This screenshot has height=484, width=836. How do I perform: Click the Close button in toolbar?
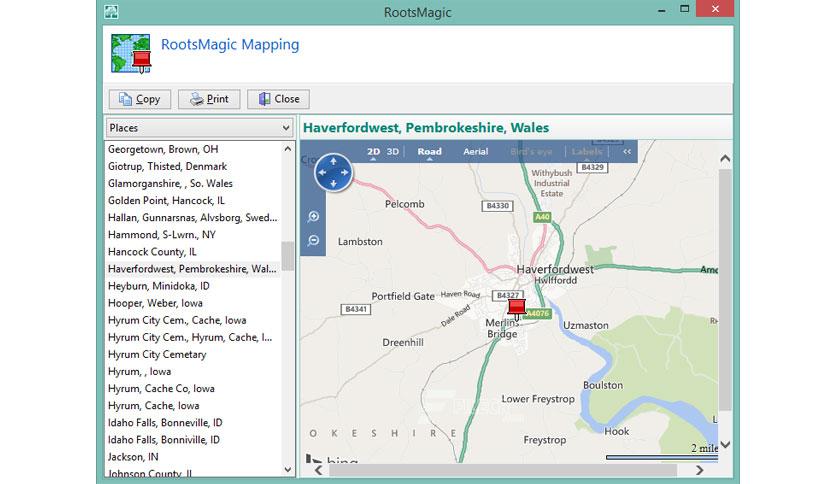point(278,99)
